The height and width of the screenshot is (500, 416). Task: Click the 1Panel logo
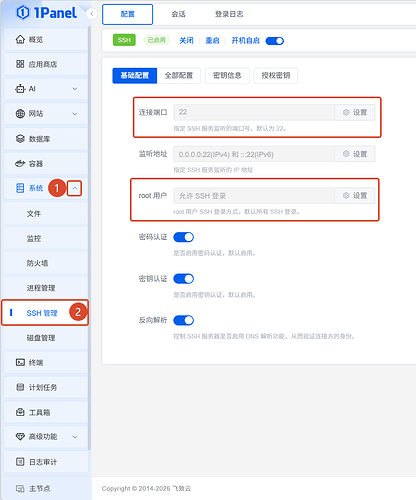(47, 13)
